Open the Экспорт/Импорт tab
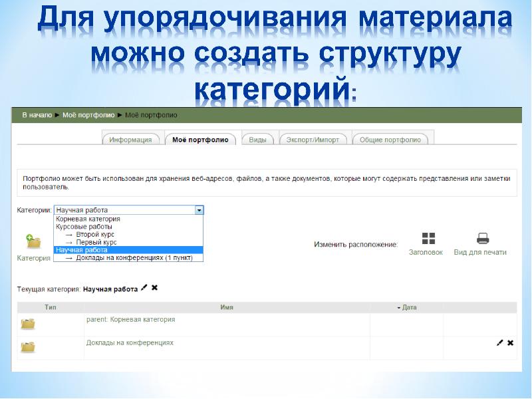This screenshot has height=399, width=532. [313, 140]
